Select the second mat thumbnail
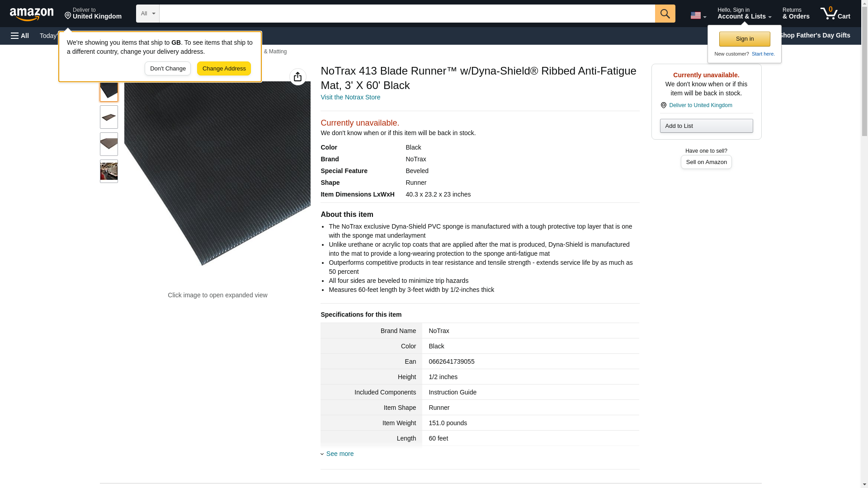 (108, 117)
